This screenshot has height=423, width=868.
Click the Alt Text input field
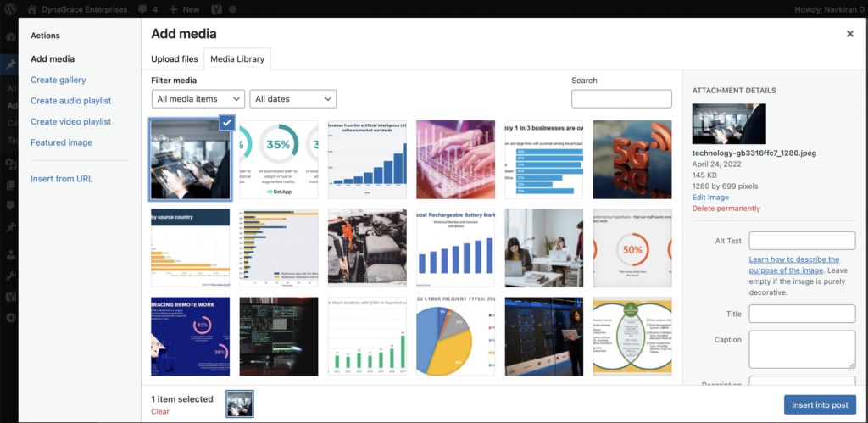coord(802,241)
